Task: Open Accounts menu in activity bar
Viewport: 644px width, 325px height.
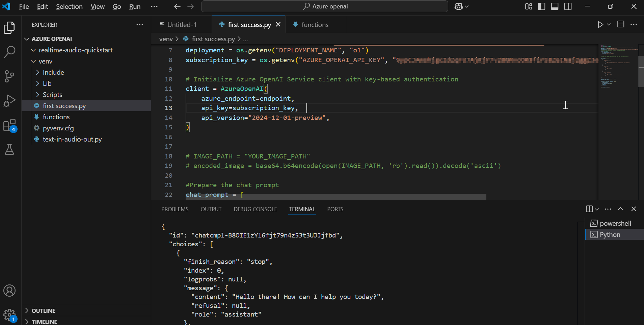Action: pyautogui.click(x=9, y=291)
